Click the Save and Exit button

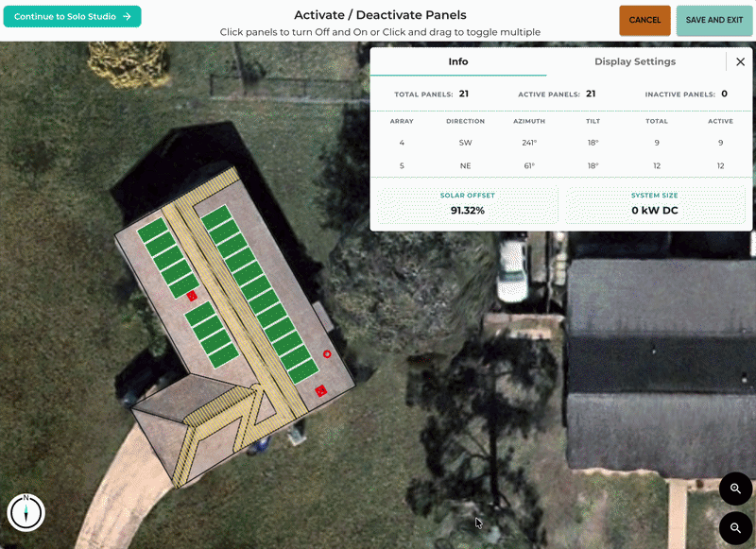pyautogui.click(x=714, y=20)
